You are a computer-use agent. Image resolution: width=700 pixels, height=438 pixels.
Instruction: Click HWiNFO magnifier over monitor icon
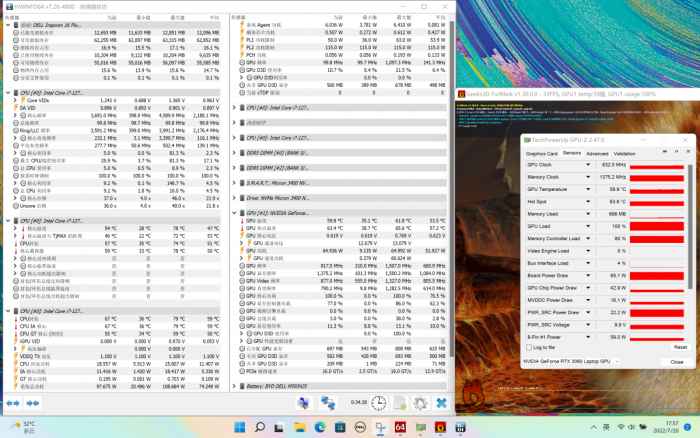pyautogui.click(x=304, y=403)
